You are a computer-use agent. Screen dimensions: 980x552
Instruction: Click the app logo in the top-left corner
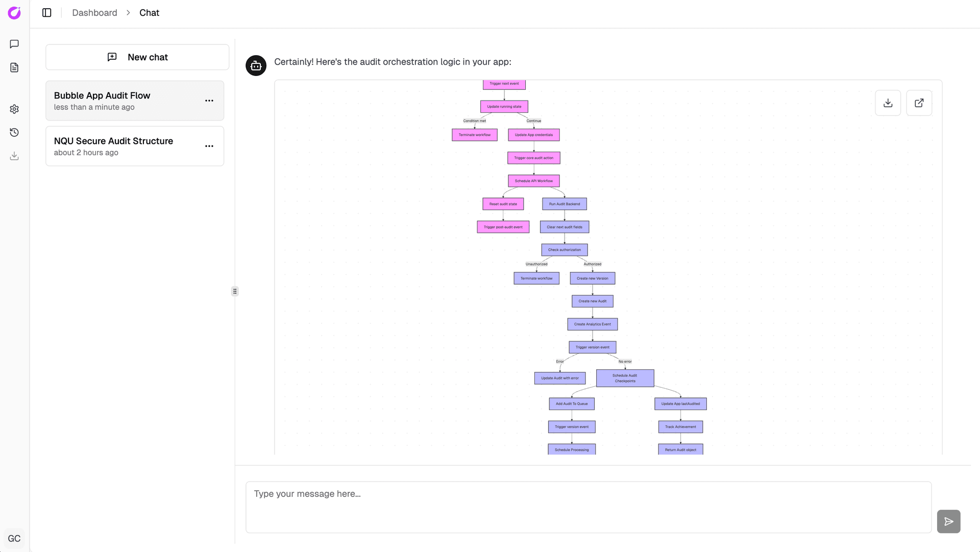tap(14, 13)
